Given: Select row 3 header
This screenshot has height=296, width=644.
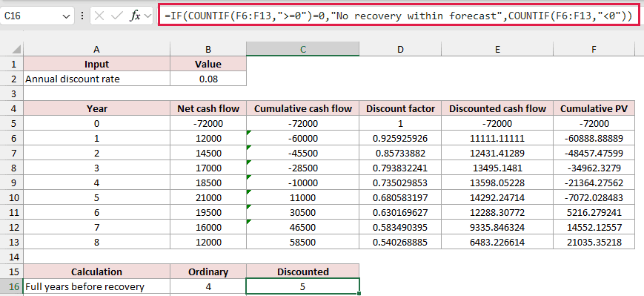Looking at the screenshot, I should click(12, 93).
